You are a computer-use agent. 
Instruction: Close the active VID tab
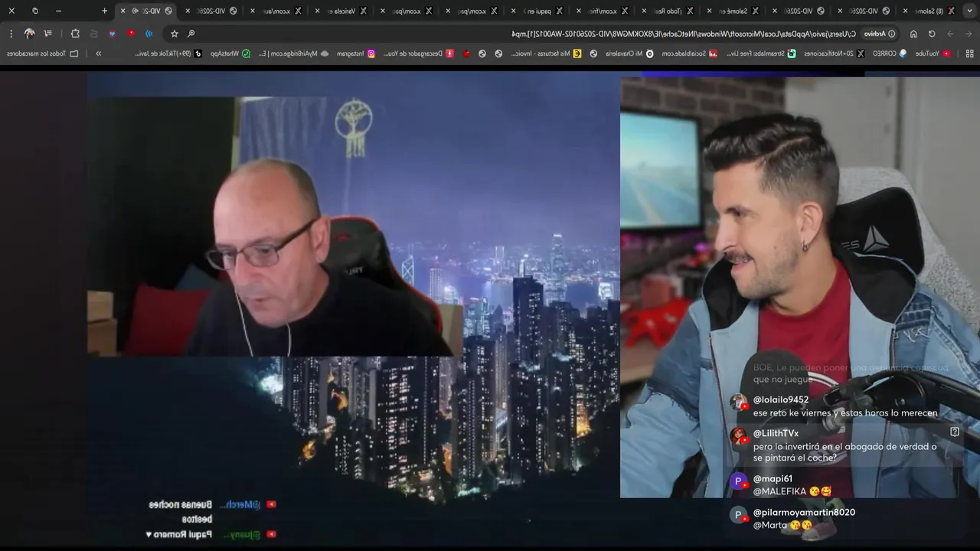click(x=122, y=11)
